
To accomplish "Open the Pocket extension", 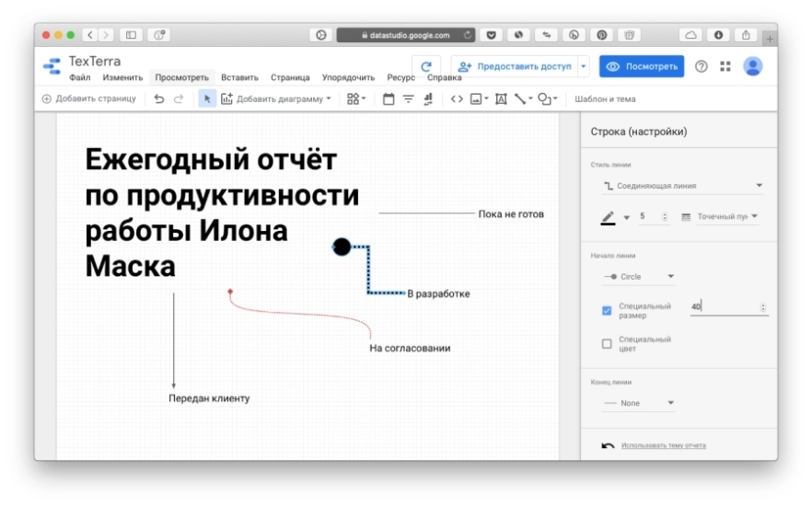I will pos(491,35).
